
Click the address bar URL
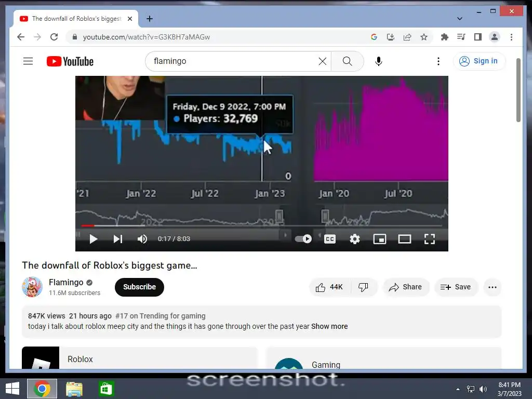tap(146, 37)
